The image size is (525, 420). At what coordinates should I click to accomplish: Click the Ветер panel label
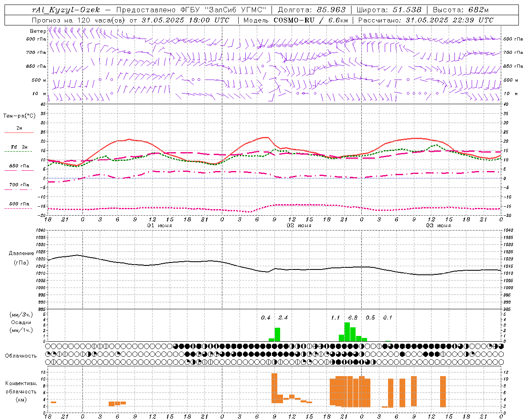coord(38,31)
